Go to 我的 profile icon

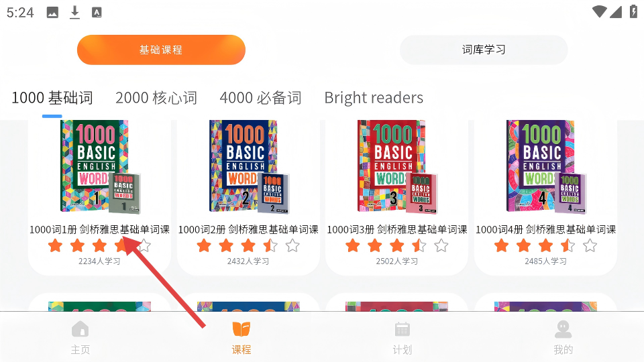click(x=563, y=329)
